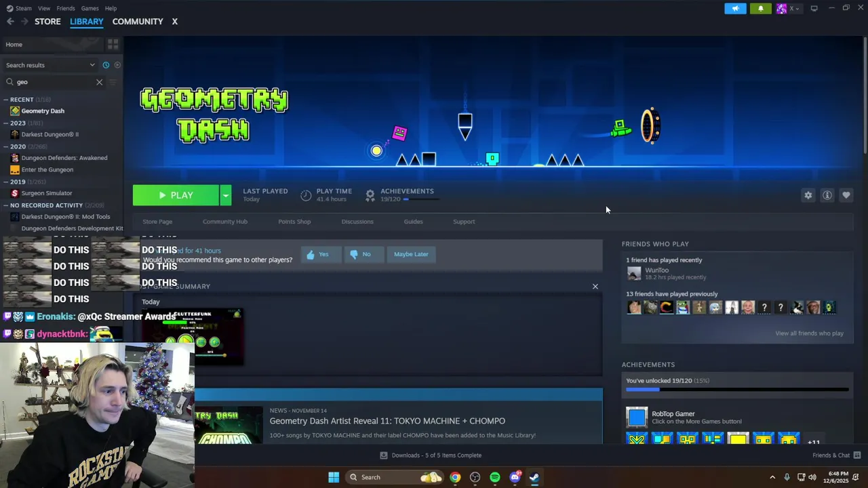Viewport: 868px width, 488px height.
Task: Collapse the RECENT group in library
Action: point(5,100)
